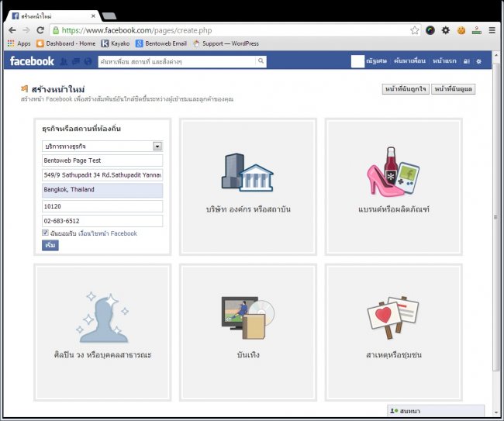This screenshot has height=421, width=504.
Task: Bookmark this page with the star icon
Action: (415, 30)
